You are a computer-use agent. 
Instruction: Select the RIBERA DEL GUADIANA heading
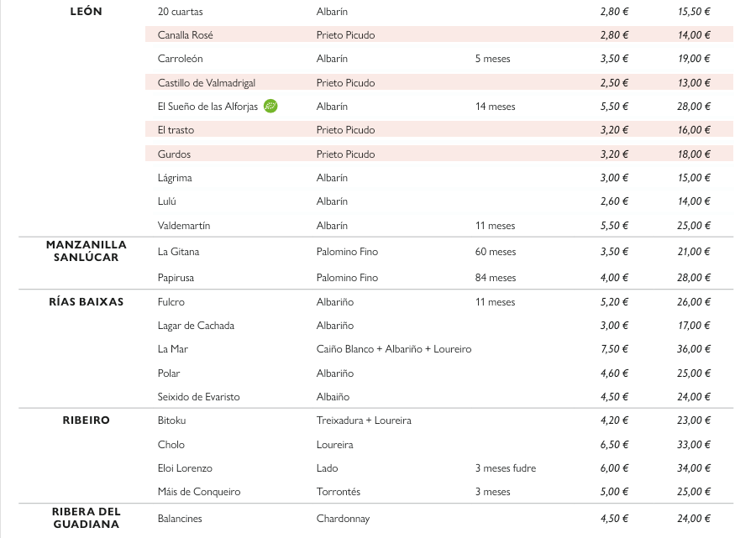click(x=87, y=518)
